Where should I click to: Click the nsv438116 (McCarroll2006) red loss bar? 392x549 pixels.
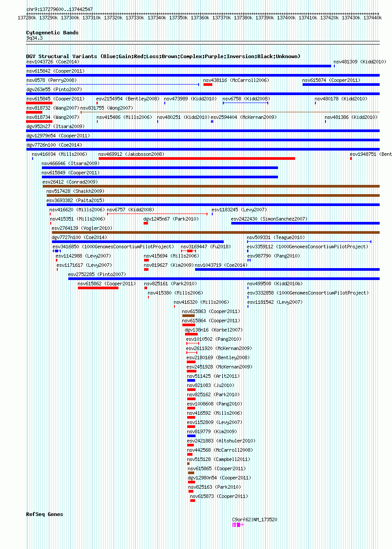(x=208, y=85)
